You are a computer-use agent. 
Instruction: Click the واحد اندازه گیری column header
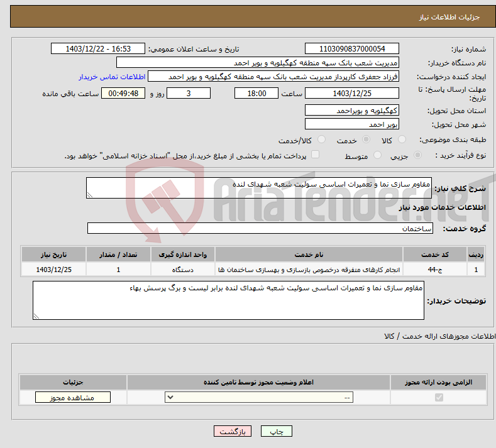[x=182, y=255]
